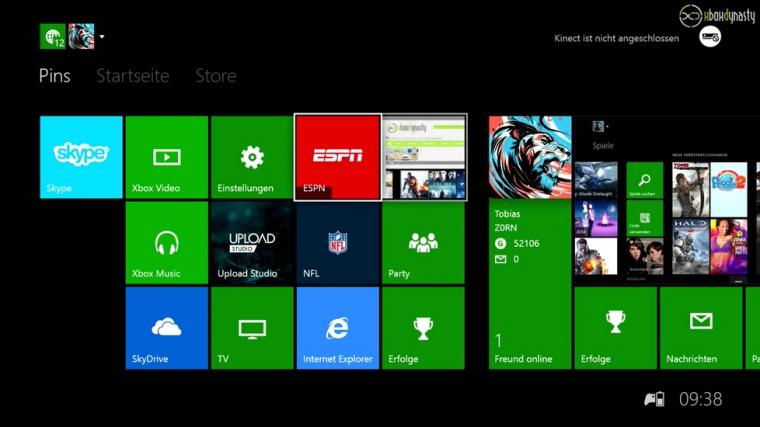760x427 pixels.
Task: Open Upload Studio tile
Action: [x=252, y=243]
